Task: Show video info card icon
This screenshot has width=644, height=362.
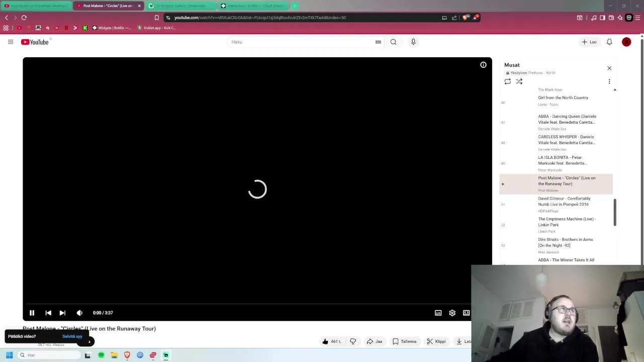Action: 483,64
